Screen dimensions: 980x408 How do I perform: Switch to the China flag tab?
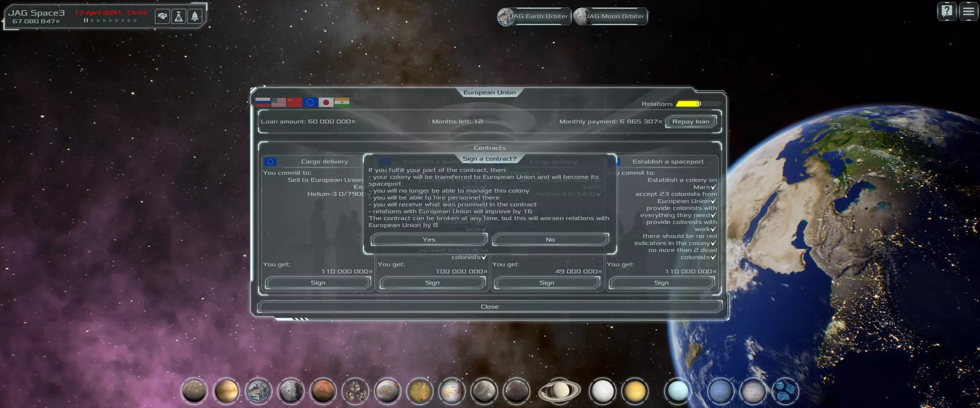[x=295, y=102]
